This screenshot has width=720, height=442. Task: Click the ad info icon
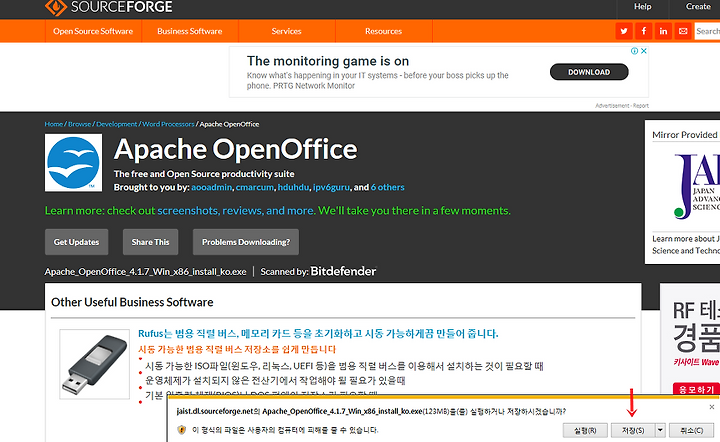click(x=634, y=51)
